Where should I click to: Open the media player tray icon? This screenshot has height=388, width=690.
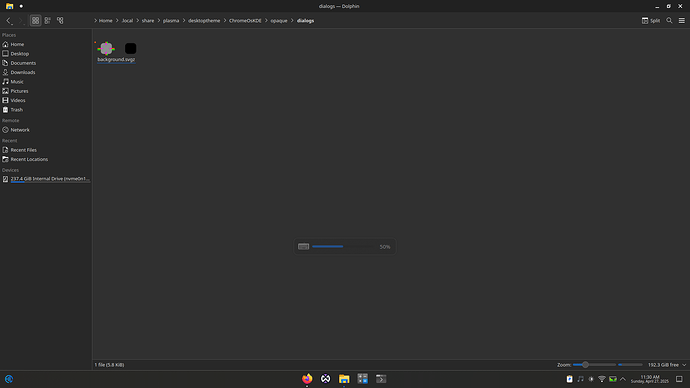pos(580,379)
